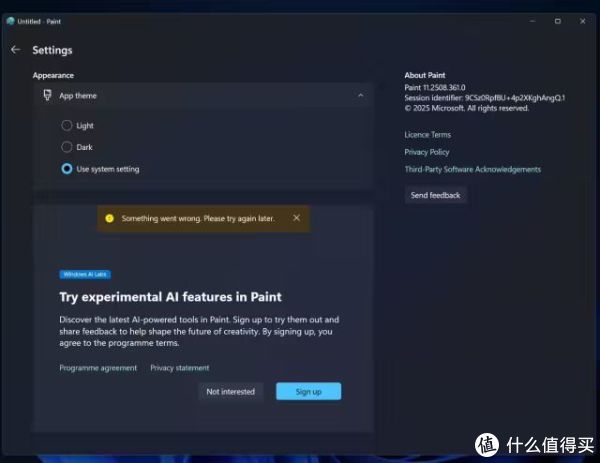Viewport: 600px width, 463px height.
Task: Select the Light theme option
Action: coord(67,126)
